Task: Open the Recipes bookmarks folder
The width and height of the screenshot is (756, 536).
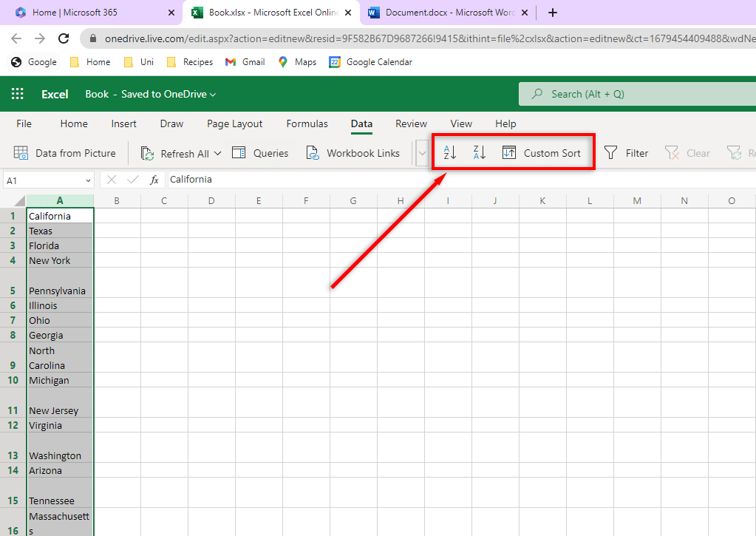Action: [190, 62]
